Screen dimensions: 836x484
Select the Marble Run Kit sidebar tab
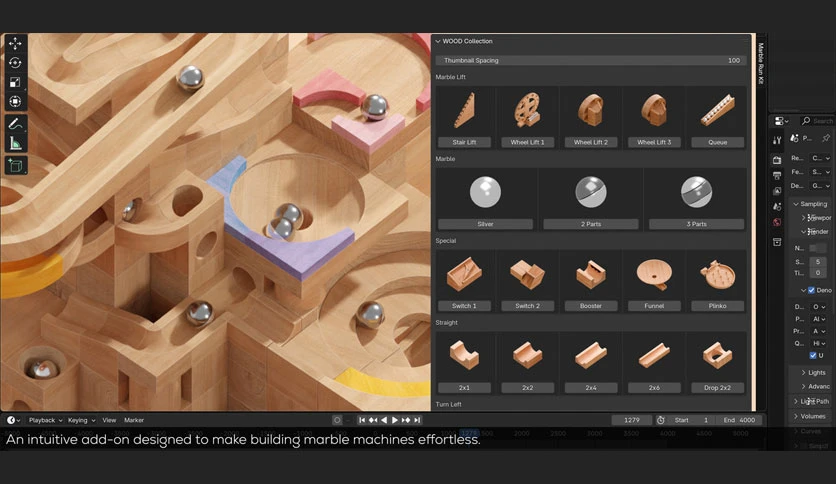coord(761,63)
